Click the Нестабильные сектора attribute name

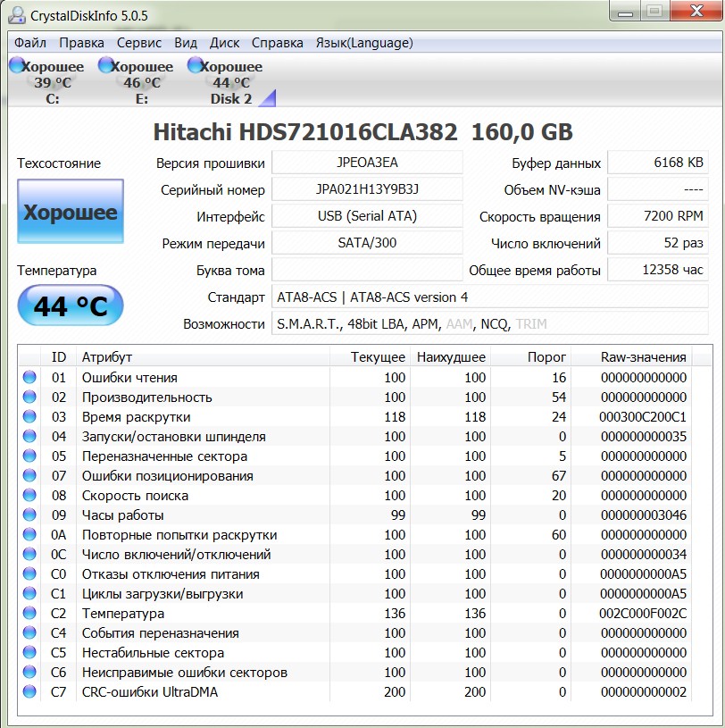tap(154, 653)
